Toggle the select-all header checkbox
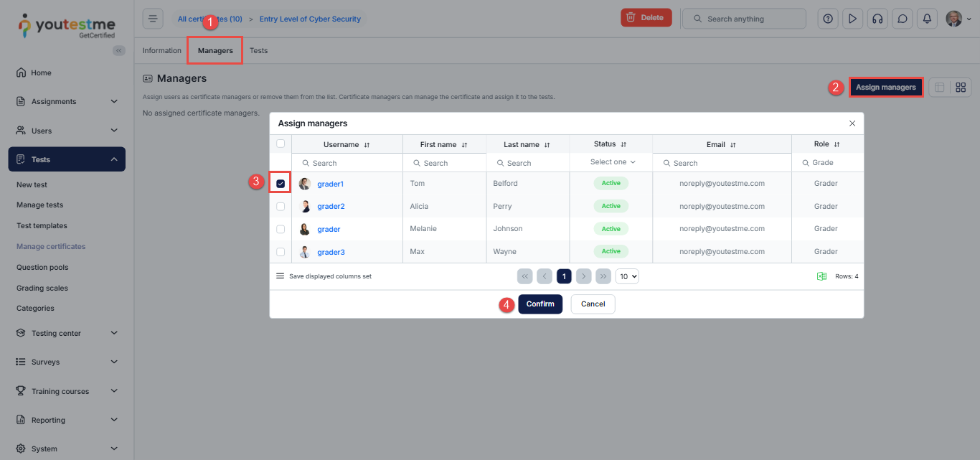The width and height of the screenshot is (980, 460). [281, 144]
